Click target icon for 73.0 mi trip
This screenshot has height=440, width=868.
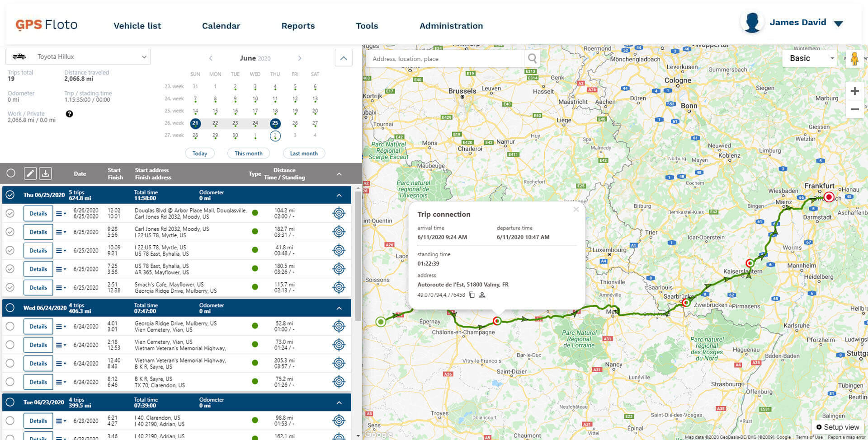point(339,345)
